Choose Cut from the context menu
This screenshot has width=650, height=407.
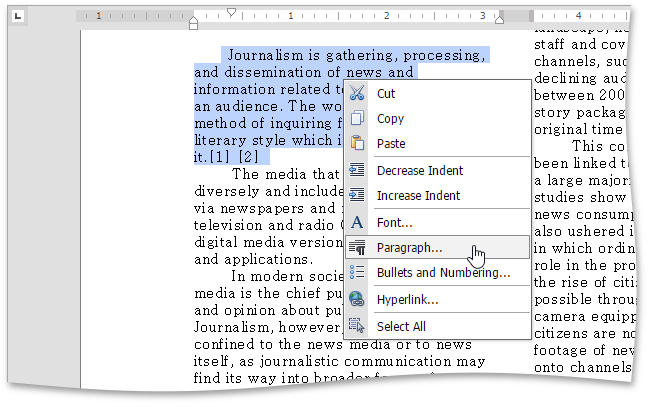pos(438,93)
